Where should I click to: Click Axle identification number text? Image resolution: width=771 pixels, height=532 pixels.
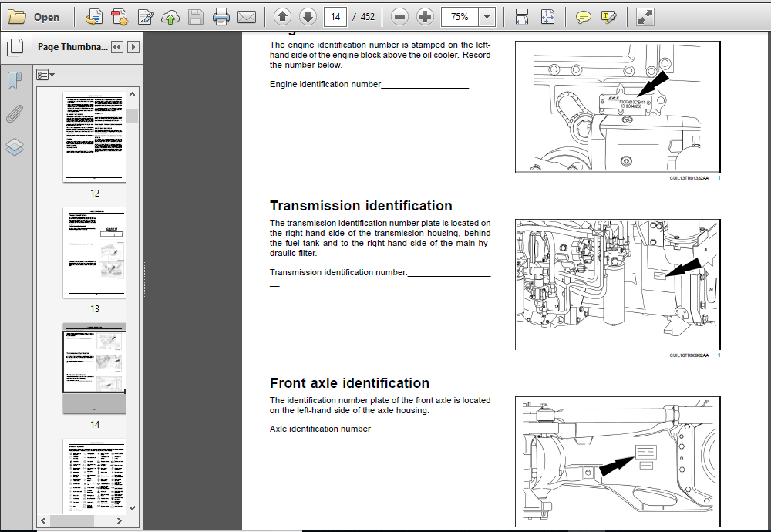tap(320, 429)
